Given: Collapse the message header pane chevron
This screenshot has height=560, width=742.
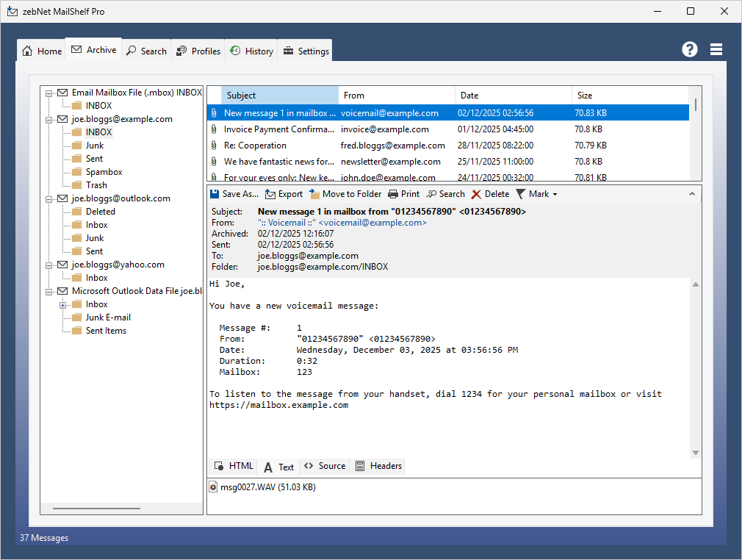Looking at the screenshot, I should tap(692, 194).
